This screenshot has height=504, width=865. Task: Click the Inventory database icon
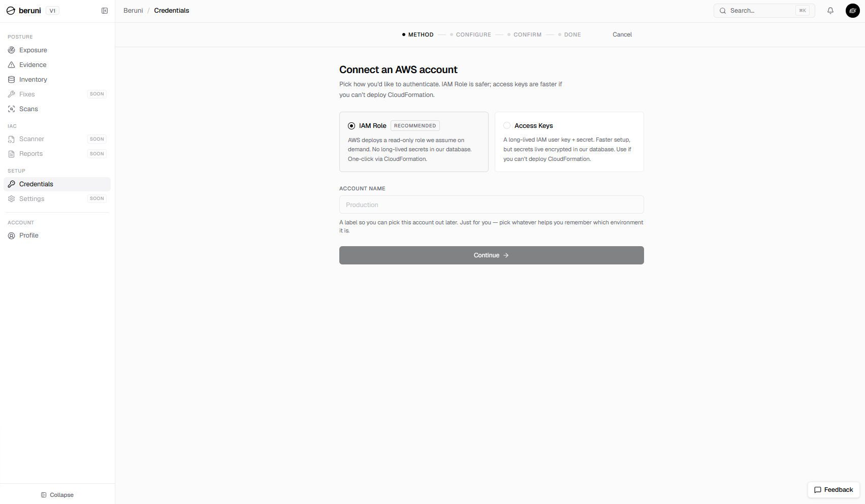[11, 80]
